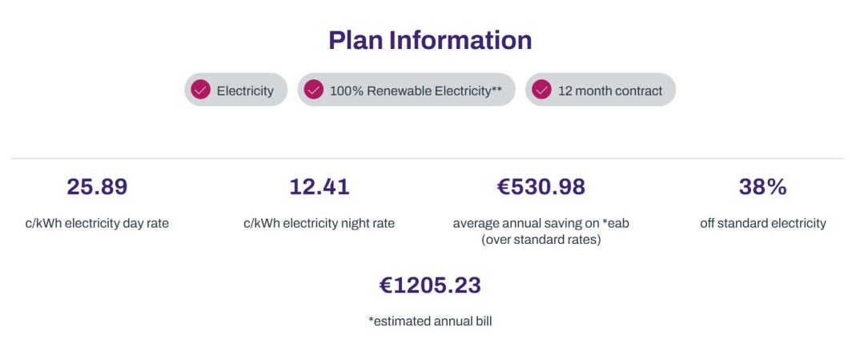Click the checkmark icon beside 100% Renewable Electricity
The width and height of the screenshot is (868, 344).
click(314, 90)
